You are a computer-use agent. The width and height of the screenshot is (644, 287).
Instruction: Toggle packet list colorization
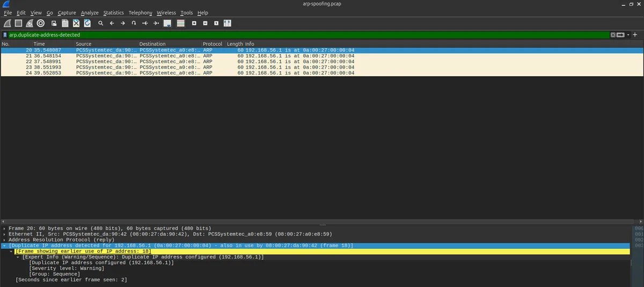180,23
